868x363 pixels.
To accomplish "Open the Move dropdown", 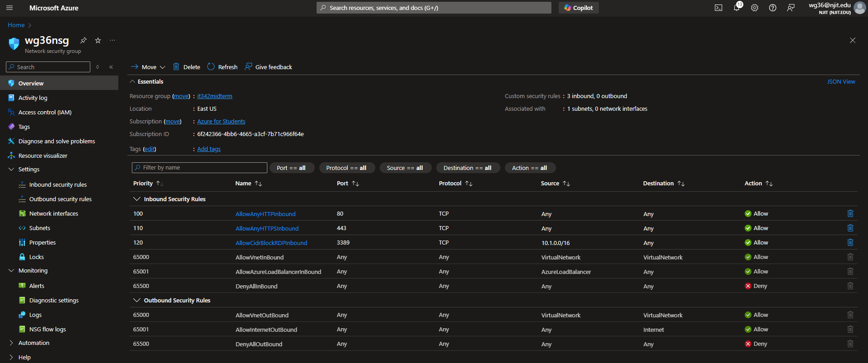I will 148,67.
